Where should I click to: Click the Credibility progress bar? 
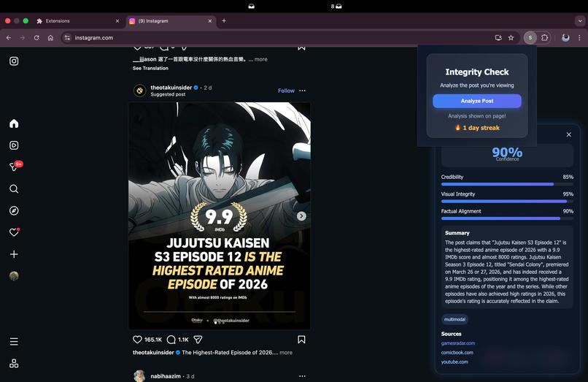pos(507,184)
